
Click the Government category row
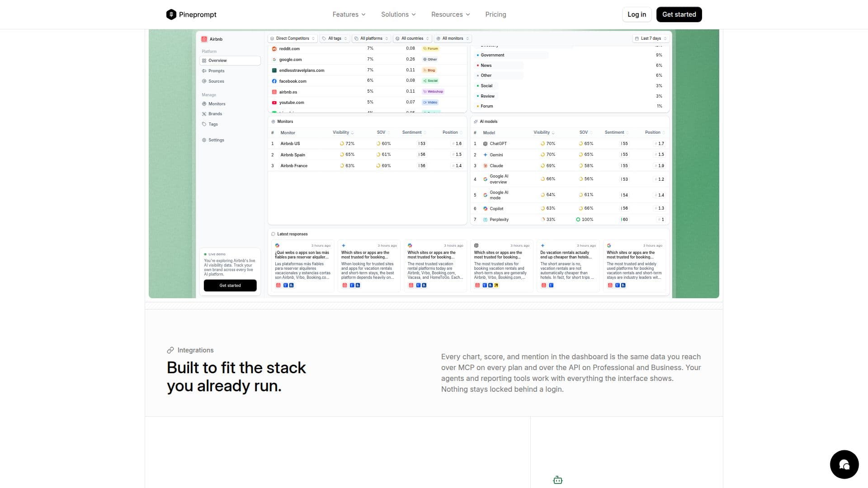570,55
